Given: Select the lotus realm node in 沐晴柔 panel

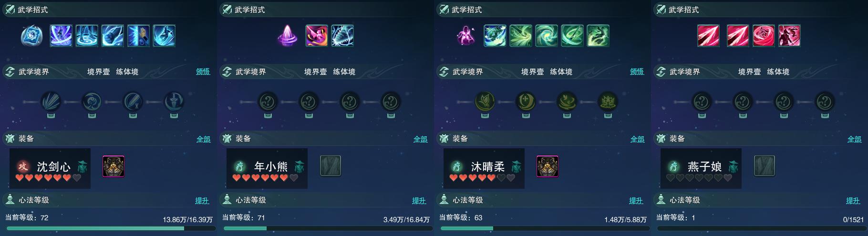Looking at the screenshot, I should (608, 102).
